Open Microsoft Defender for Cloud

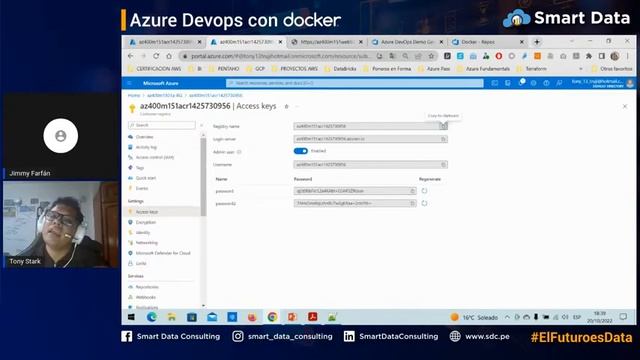163,253
